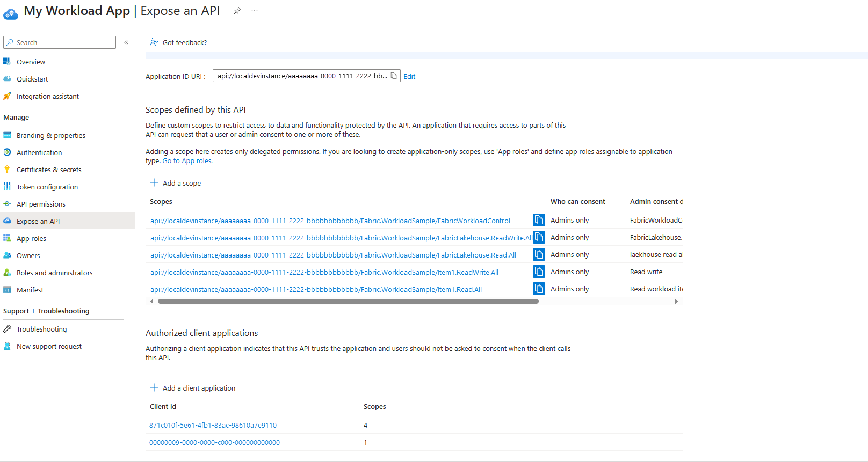
Task: Click the Quickstart cloud icon
Action: 7,78
